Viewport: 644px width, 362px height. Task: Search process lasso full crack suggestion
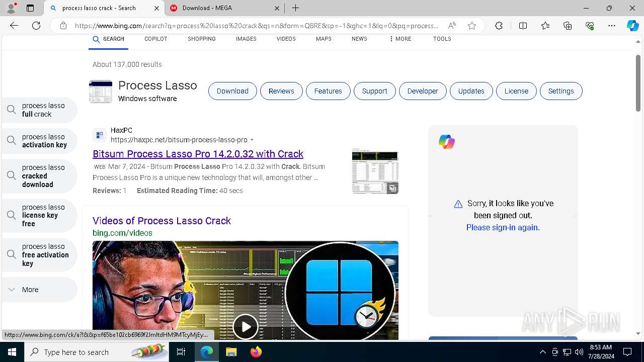(x=39, y=110)
